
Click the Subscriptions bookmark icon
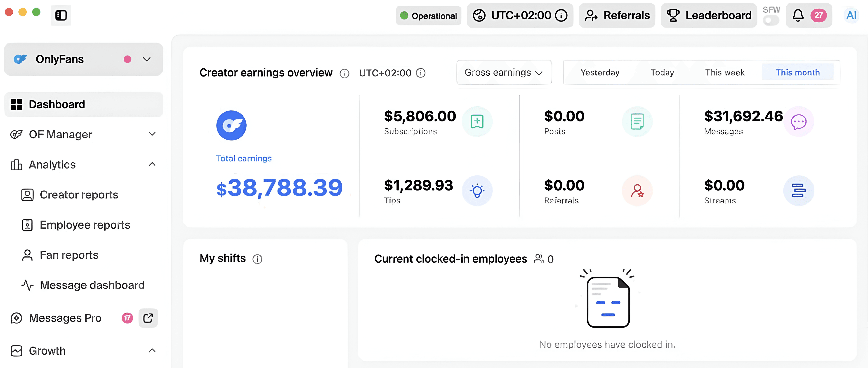477,121
